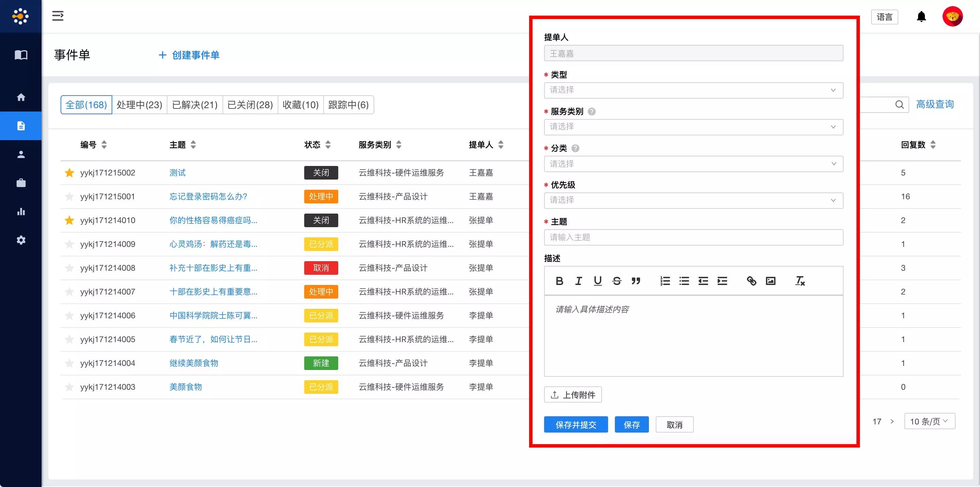Switch to the 处理中(23) tab
Viewport: 980px width, 487px height.
tap(139, 105)
